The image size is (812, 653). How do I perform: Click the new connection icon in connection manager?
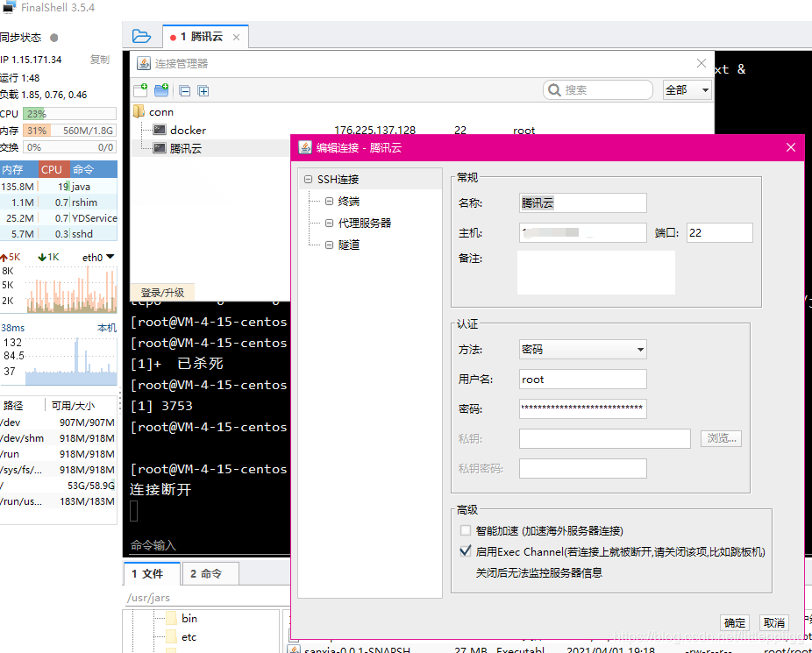140,90
